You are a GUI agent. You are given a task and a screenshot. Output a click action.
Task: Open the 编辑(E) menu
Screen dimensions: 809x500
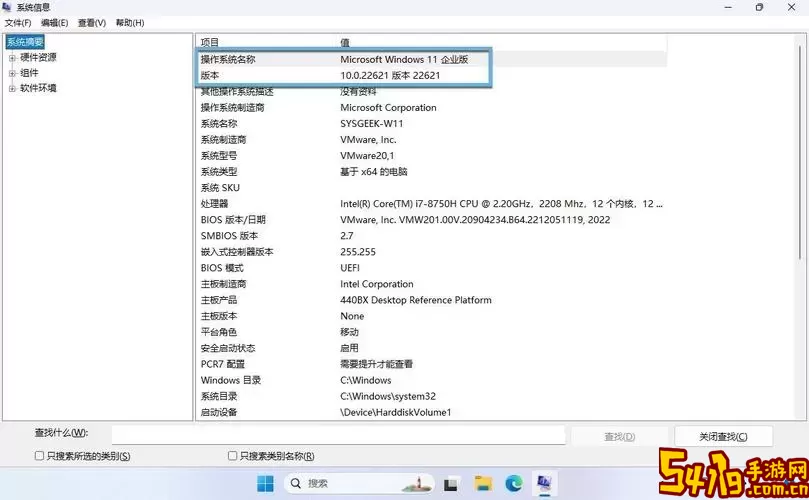tap(55, 23)
